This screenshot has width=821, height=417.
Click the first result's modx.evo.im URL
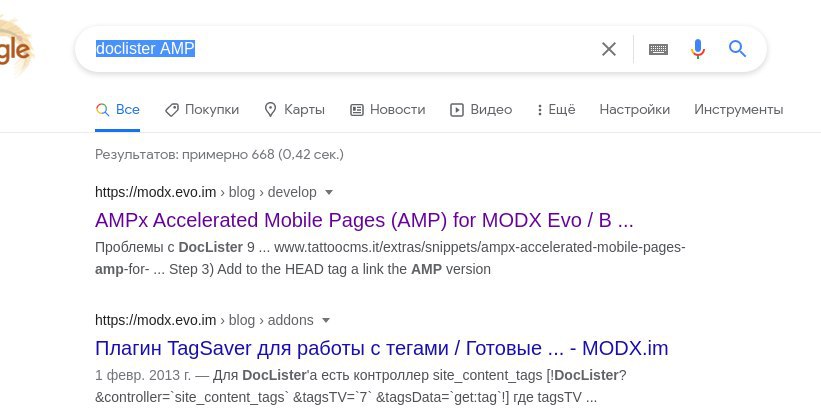[156, 192]
